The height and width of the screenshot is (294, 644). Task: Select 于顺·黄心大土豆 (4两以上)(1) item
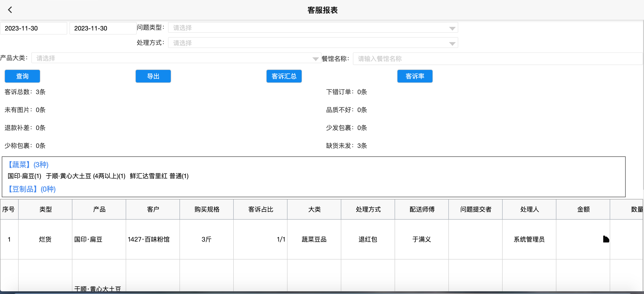pos(86,176)
